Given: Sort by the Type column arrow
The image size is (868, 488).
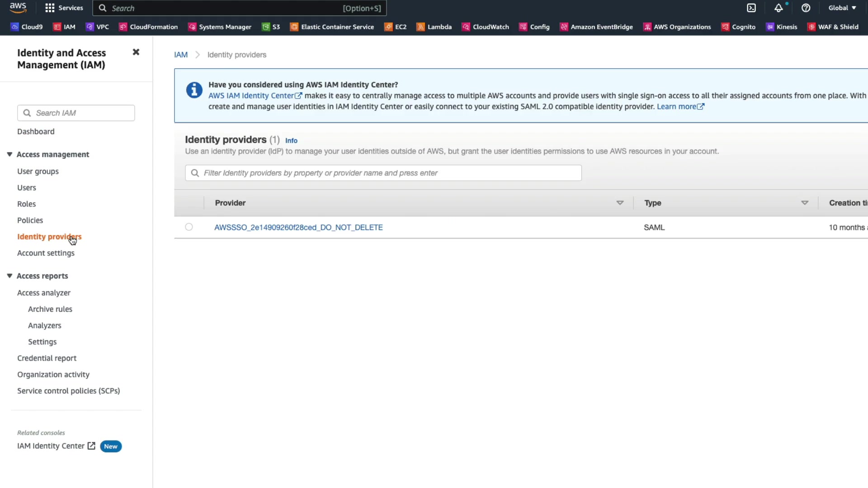Looking at the screenshot, I should [x=805, y=203].
